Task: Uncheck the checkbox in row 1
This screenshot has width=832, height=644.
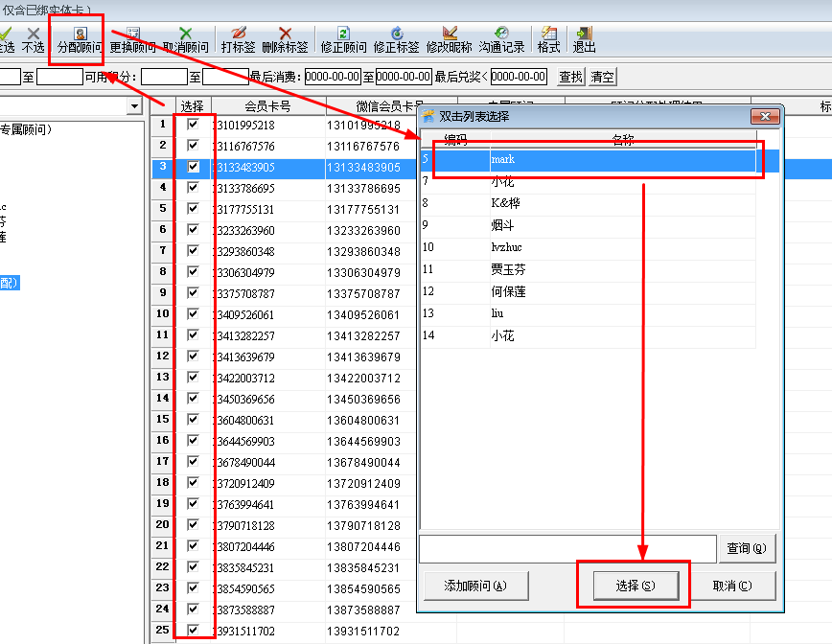Action: [x=194, y=125]
